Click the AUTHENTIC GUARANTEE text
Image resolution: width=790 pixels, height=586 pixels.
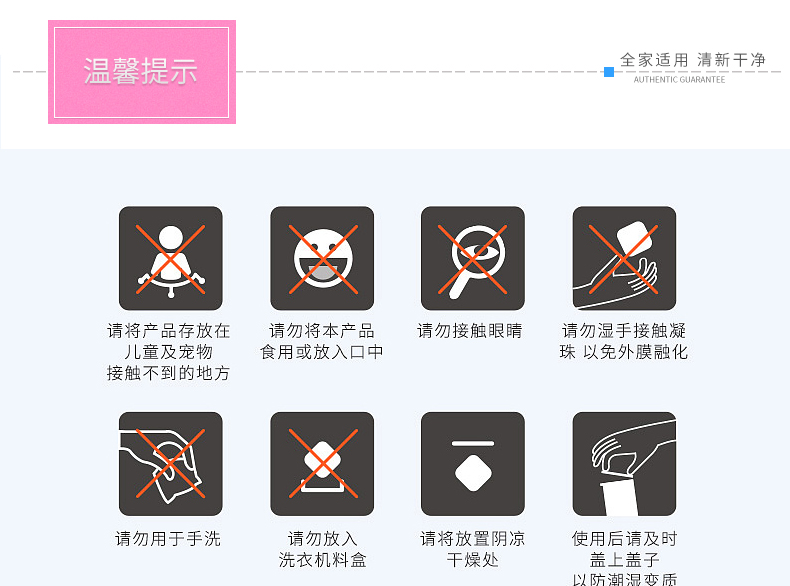click(x=679, y=80)
